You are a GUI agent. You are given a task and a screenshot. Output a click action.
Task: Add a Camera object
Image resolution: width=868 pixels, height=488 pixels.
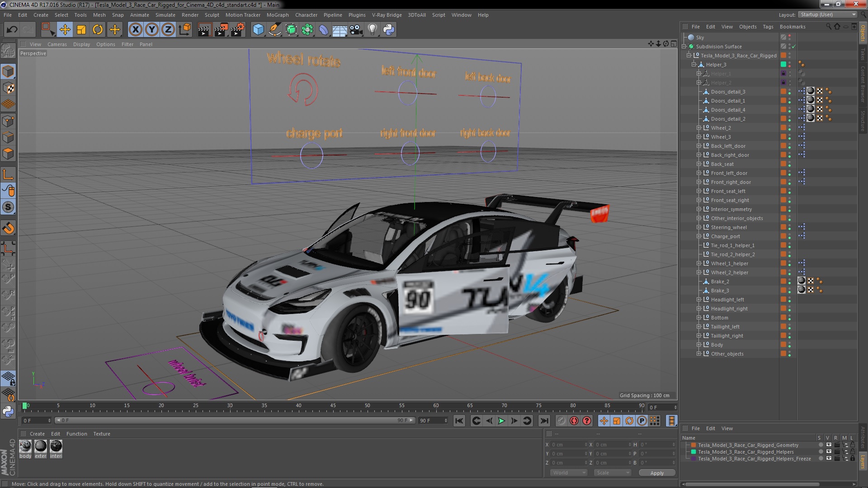(x=356, y=30)
